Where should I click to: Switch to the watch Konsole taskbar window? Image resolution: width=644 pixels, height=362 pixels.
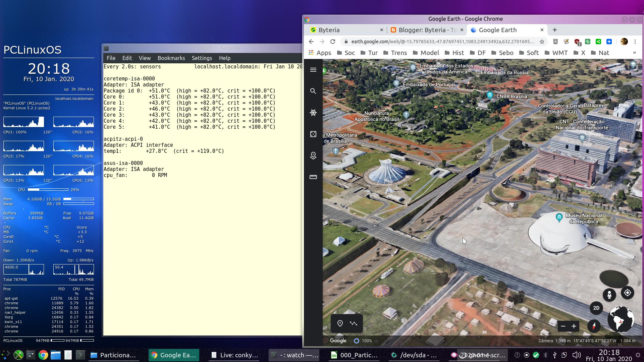pos(294,355)
